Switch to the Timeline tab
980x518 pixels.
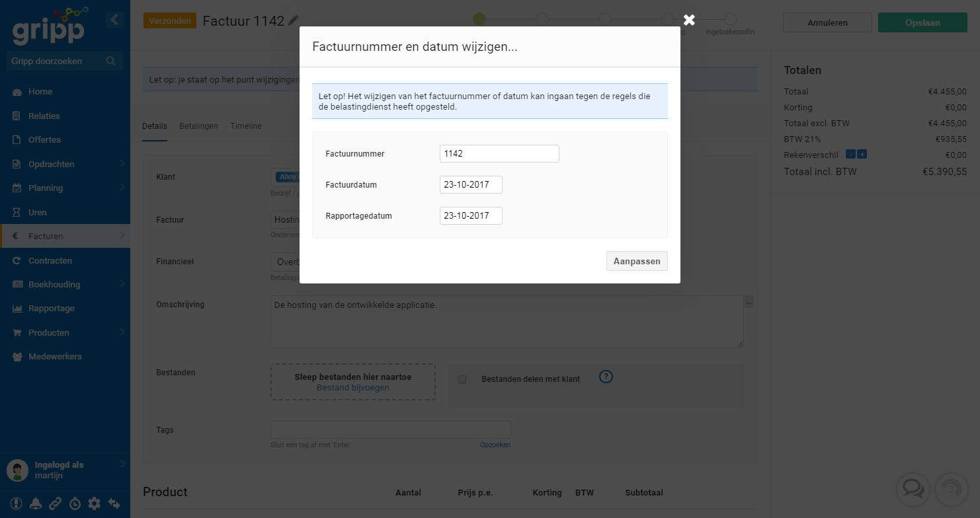[246, 126]
